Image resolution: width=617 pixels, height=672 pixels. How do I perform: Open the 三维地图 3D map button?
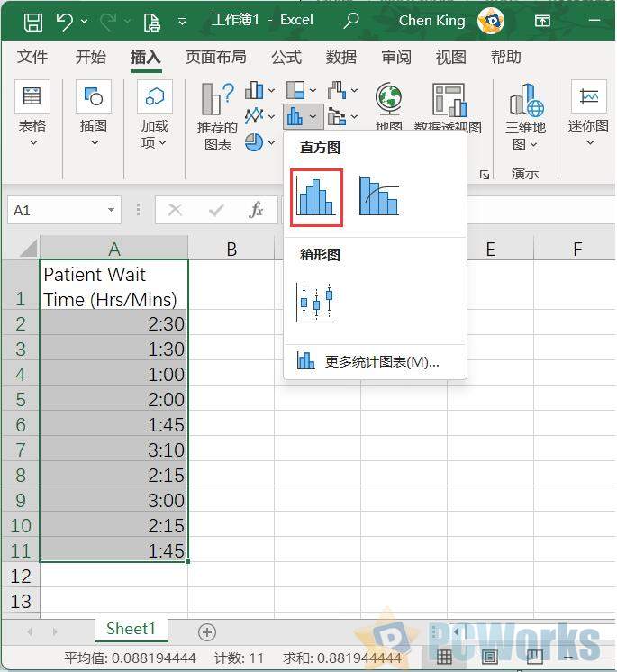526,116
